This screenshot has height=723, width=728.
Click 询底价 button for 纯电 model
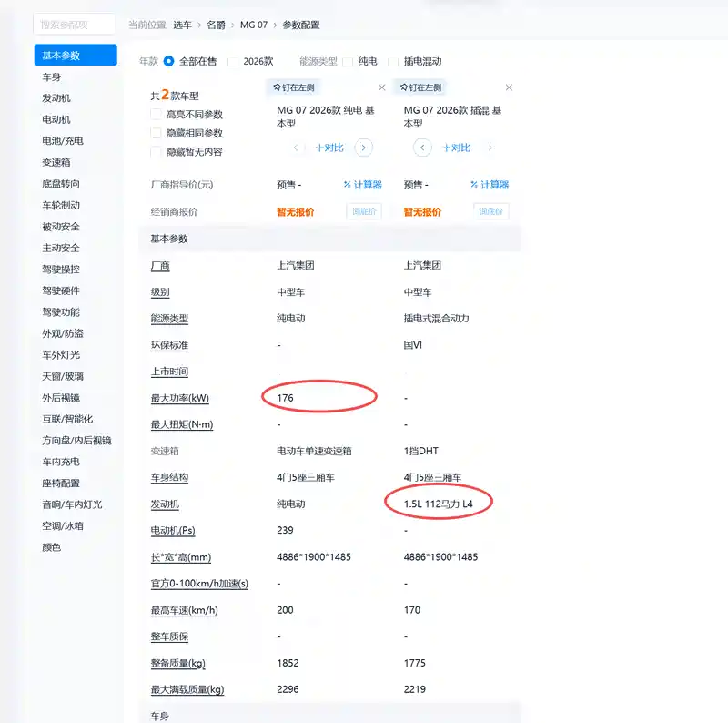click(x=364, y=211)
